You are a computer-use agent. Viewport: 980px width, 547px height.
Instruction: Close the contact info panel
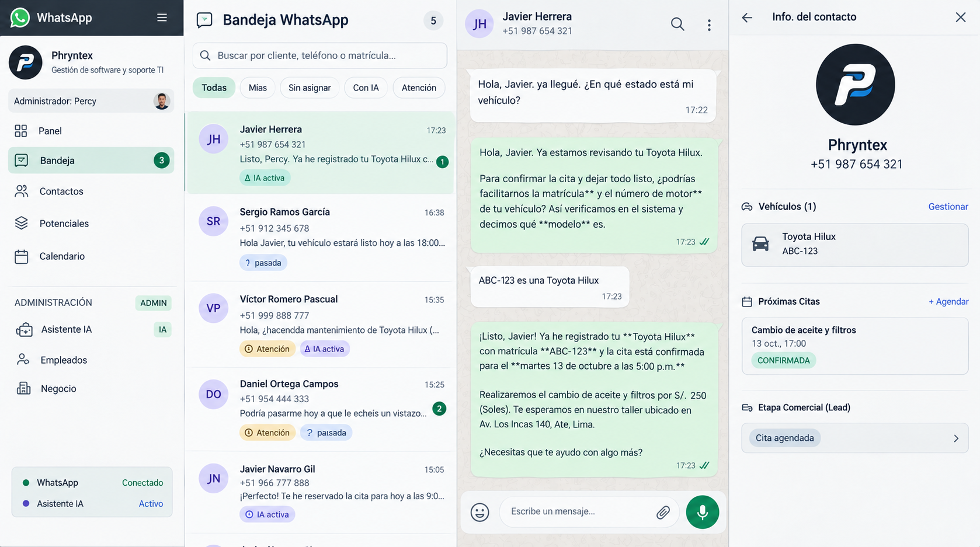point(961,17)
